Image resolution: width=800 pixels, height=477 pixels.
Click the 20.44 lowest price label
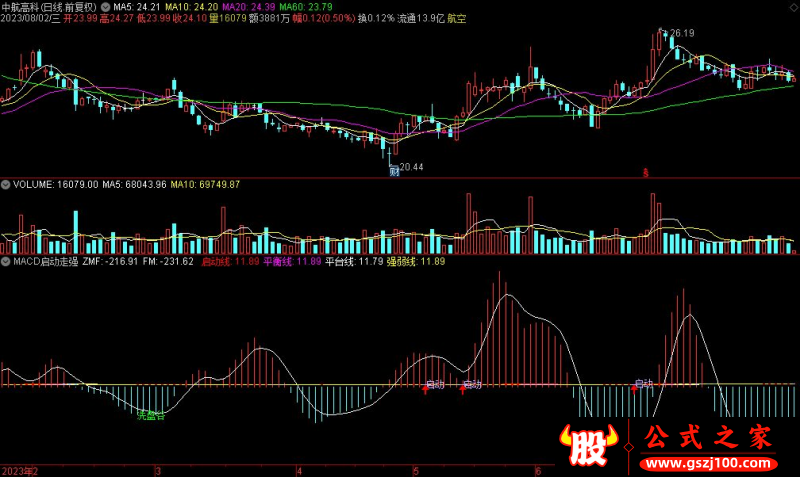[x=411, y=167]
